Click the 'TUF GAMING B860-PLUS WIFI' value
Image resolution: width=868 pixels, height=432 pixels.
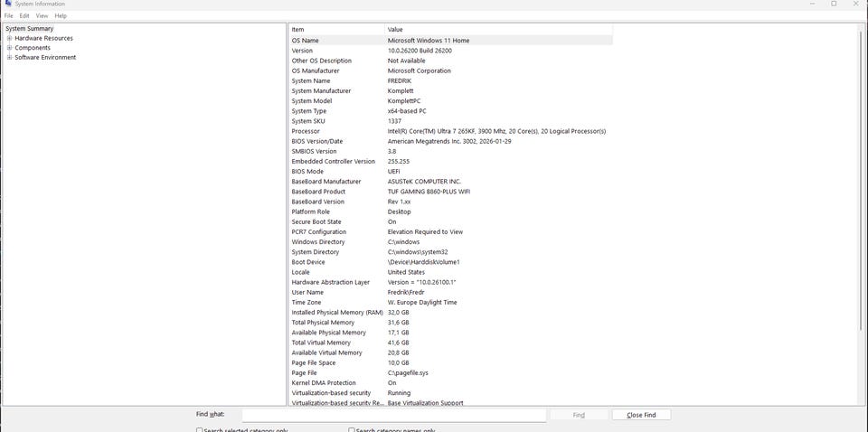pyautogui.click(x=429, y=192)
